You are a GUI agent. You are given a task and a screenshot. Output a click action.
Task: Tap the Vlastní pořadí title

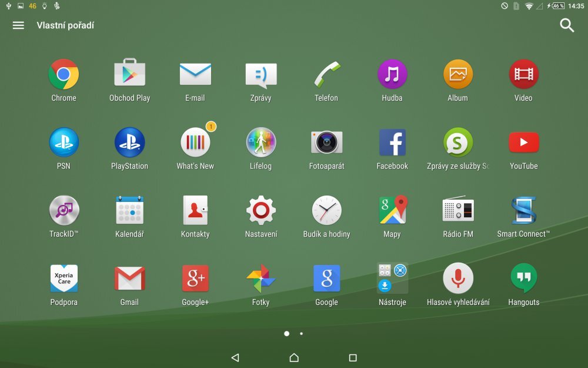(x=65, y=25)
